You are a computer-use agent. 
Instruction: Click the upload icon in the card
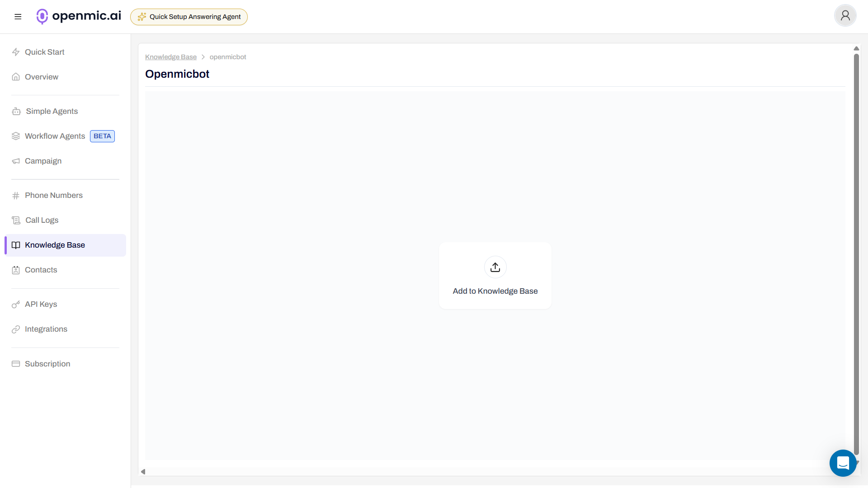pyautogui.click(x=495, y=267)
